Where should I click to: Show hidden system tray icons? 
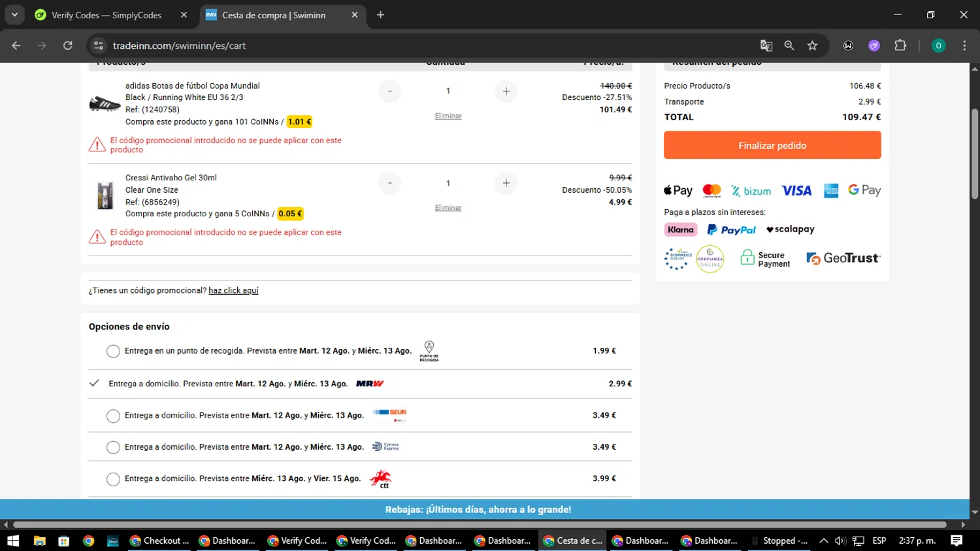click(x=823, y=541)
